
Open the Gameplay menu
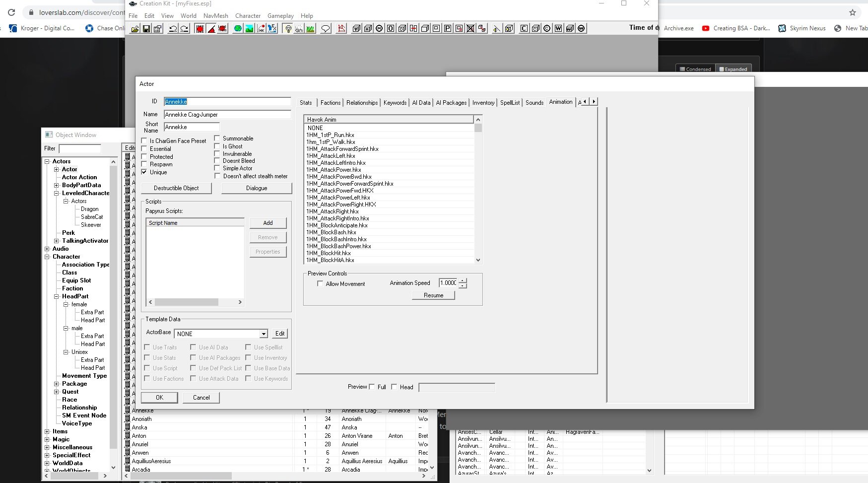pyautogui.click(x=280, y=16)
